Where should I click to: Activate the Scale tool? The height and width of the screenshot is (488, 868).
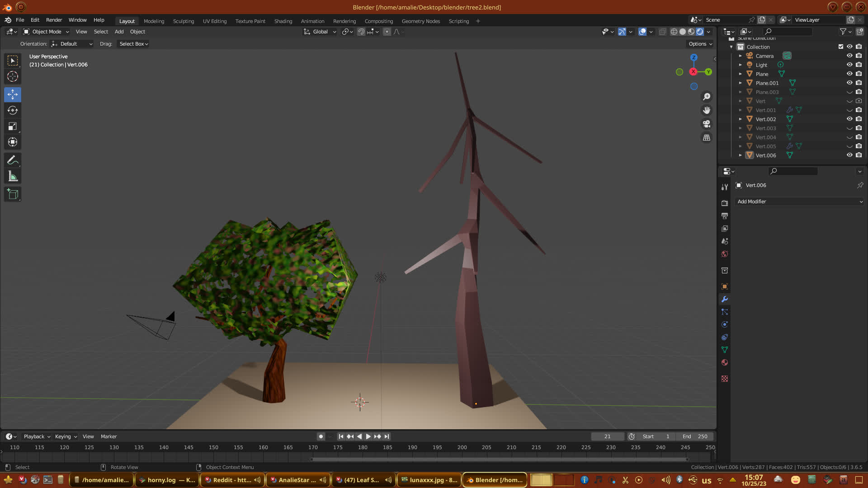pyautogui.click(x=13, y=127)
